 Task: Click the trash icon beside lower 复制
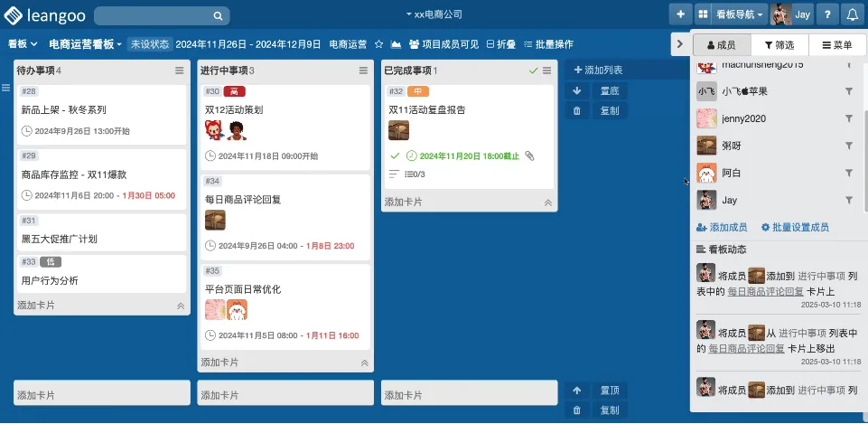click(x=577, y=410)
